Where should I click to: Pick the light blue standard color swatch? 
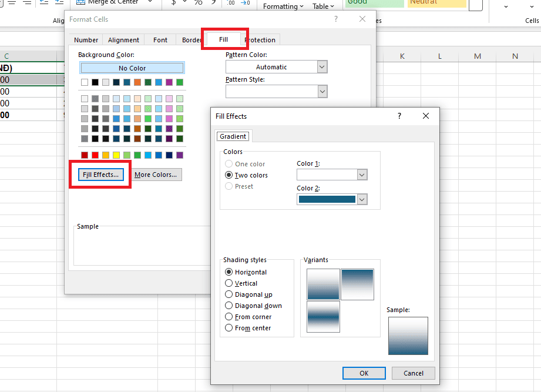pos(148,155)
